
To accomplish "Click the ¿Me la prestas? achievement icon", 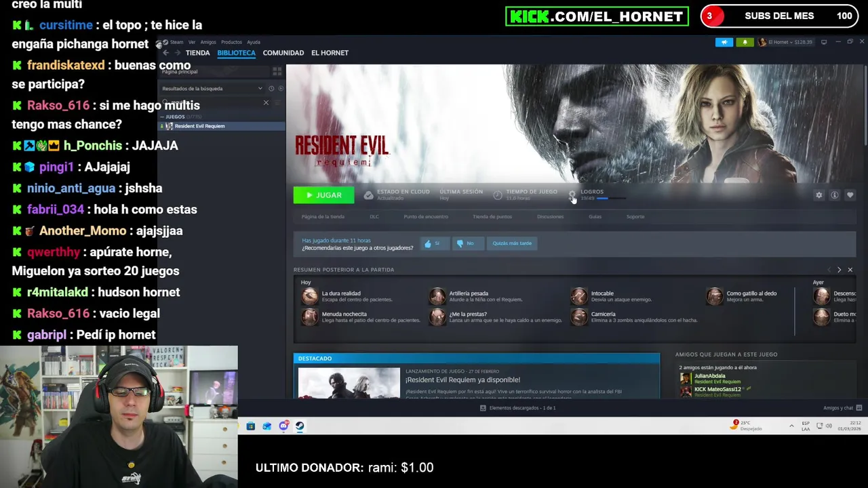I will tap(437, 317).
